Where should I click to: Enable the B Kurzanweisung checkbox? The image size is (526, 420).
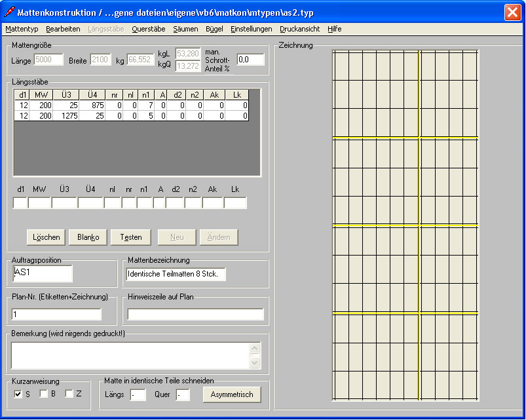click(x=44, y=394)
